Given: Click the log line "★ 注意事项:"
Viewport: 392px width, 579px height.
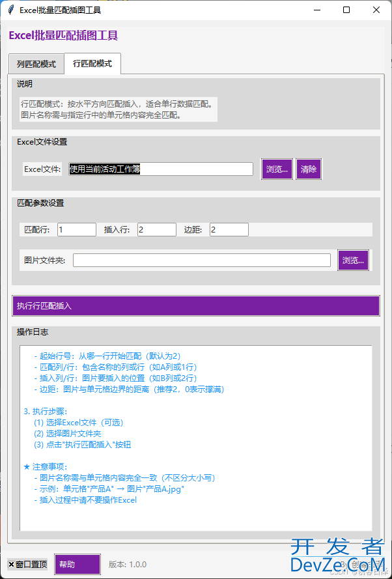Looking at the screenshot, I should click(46, 467).
